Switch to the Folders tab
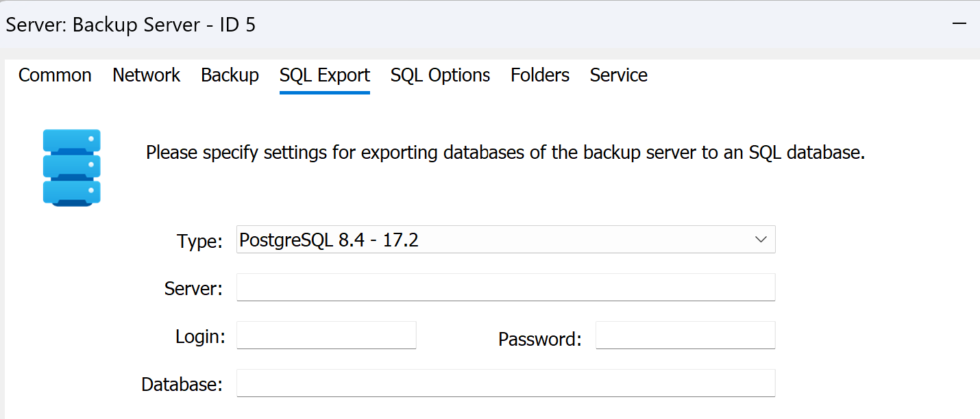The image size is (980, 419). point(539,75)
